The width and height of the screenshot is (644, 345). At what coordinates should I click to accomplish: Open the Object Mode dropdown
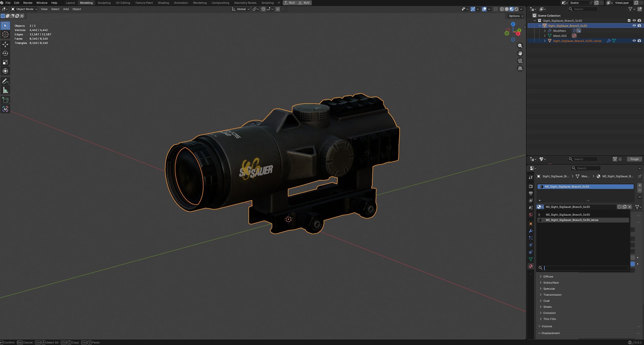click(x=24, y=9)
